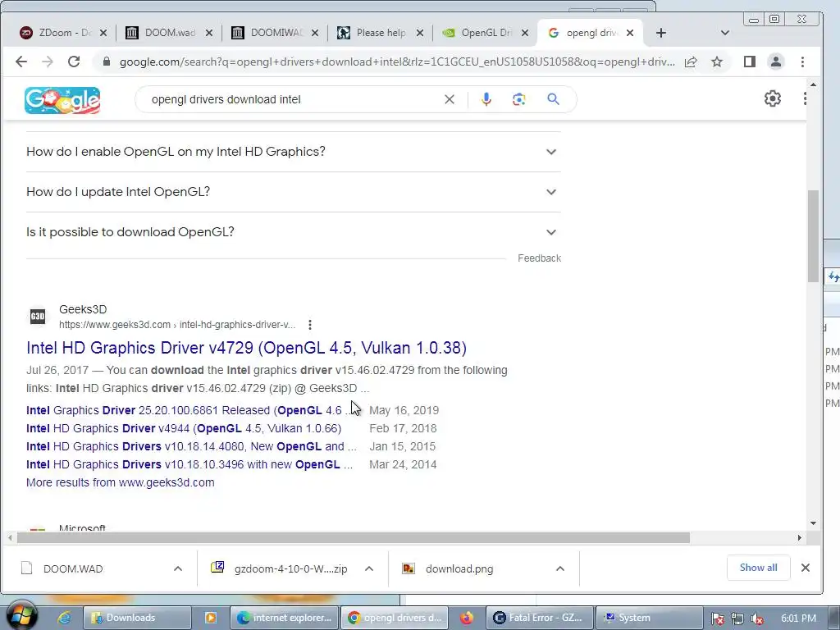
Task: Click the scroll down arrow
Action: point(813,523)
